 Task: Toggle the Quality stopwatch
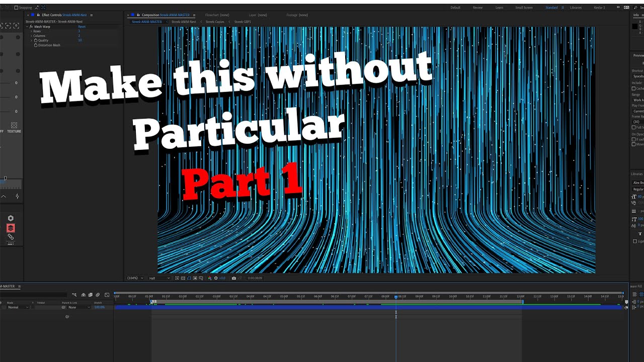tap(36, 40)
